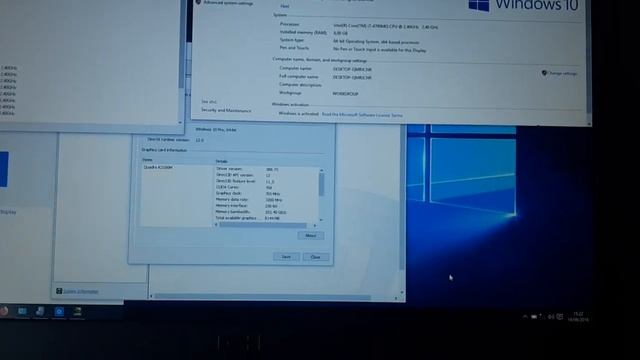Click the About button in System Information dialog
The height and width of the screenshot is (360, 640).
tap(311, 236)
